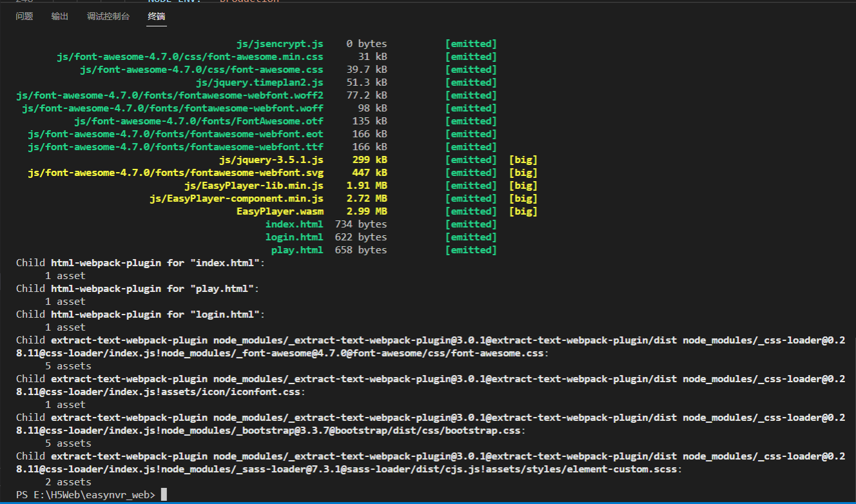856x504 pixels.
Task: Click js/jquery-3.5.1.js asset name
Action: pyautogui.click(x=271, y=160)
